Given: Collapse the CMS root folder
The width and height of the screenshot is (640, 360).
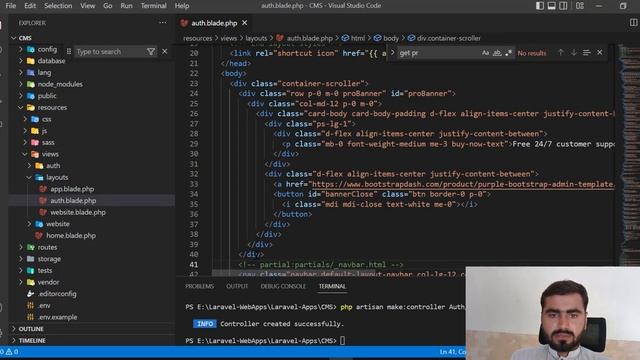Looking at the screenshot, I should 24,38.
